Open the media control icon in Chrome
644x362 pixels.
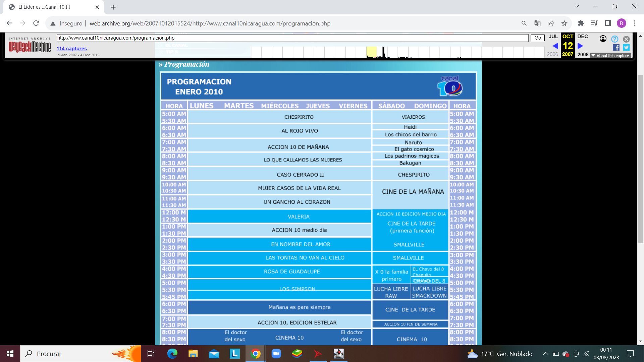click(x=594, y=23)
